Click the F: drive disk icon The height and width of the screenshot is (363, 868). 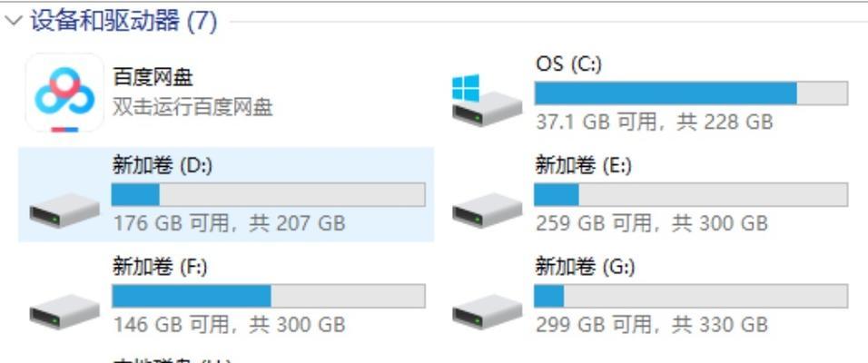point(64,311)
